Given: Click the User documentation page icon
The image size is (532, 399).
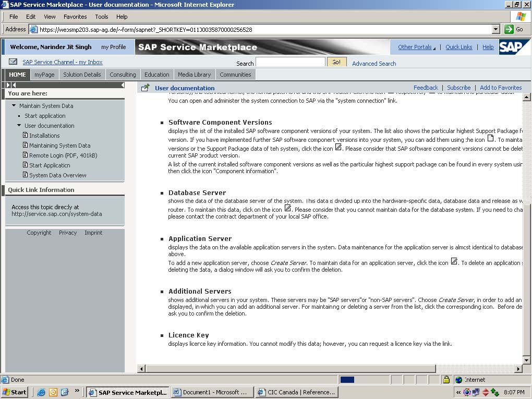Looking at the screenshot, I should tap(144, 88).
